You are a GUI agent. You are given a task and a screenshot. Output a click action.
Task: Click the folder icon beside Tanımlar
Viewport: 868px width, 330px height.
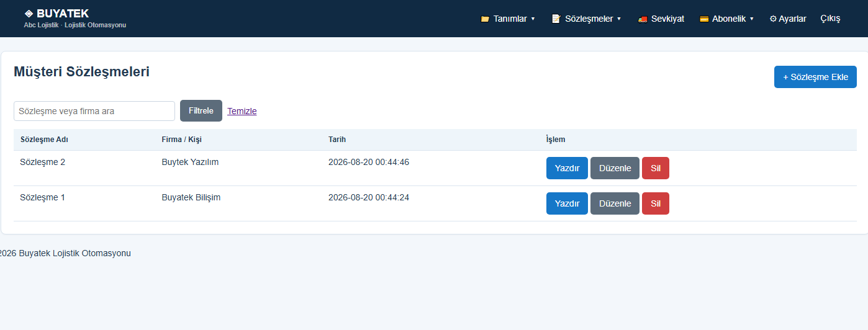pyautogui.click(x=485, y=19)
